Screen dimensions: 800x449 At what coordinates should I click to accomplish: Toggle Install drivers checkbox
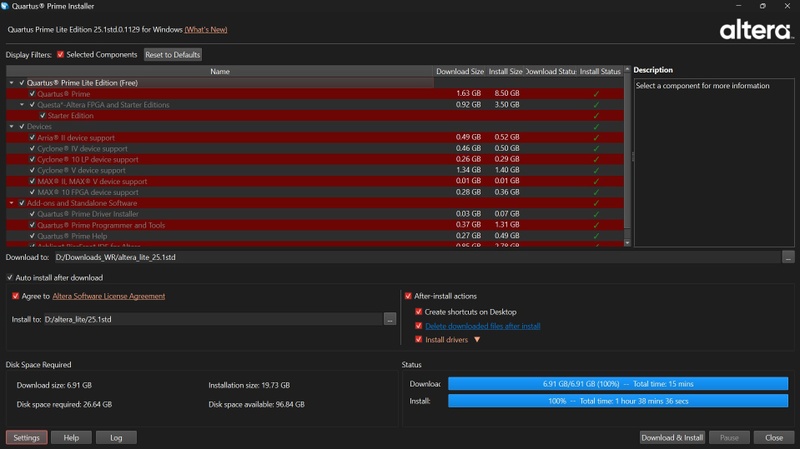coord(418,339)
